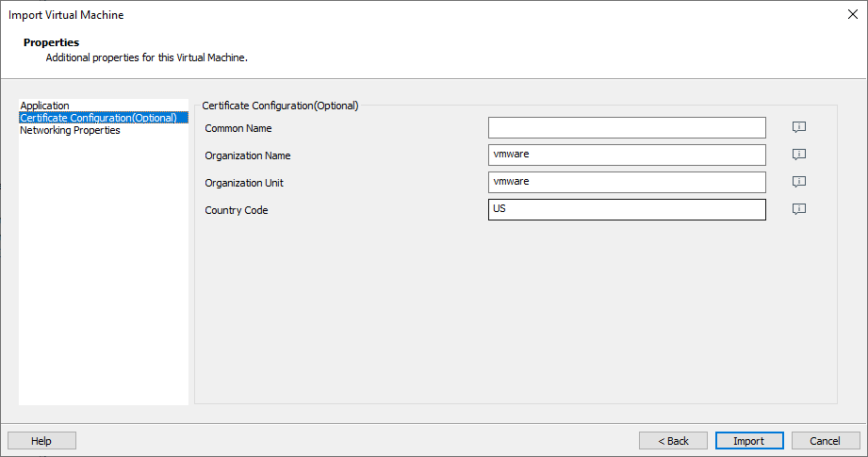
Task: Show info tooltip for Organization Unit
Action: click(x=799, y=182)
